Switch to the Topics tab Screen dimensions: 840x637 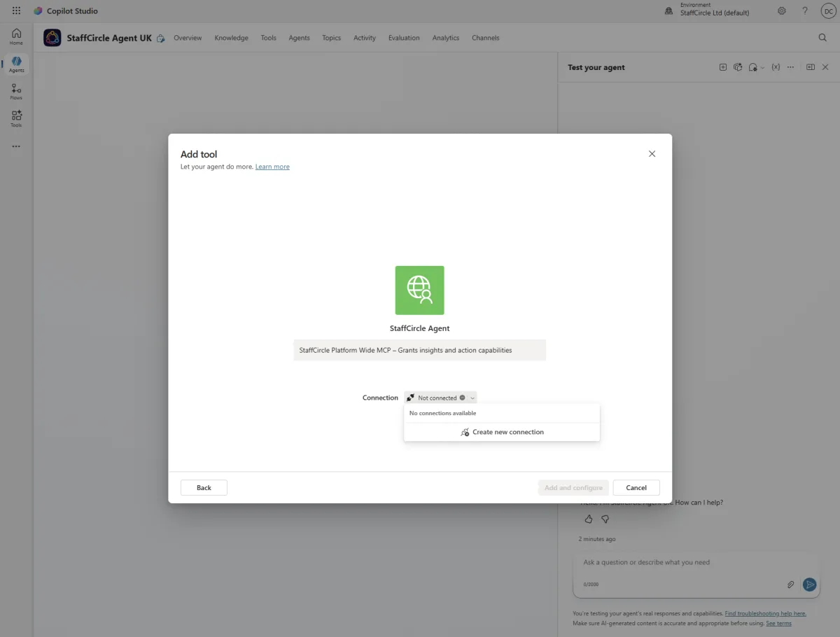click(x=331, y=38)
